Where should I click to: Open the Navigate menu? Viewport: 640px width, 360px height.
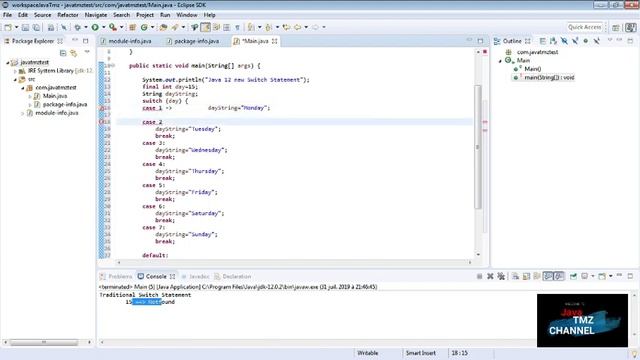96,15
